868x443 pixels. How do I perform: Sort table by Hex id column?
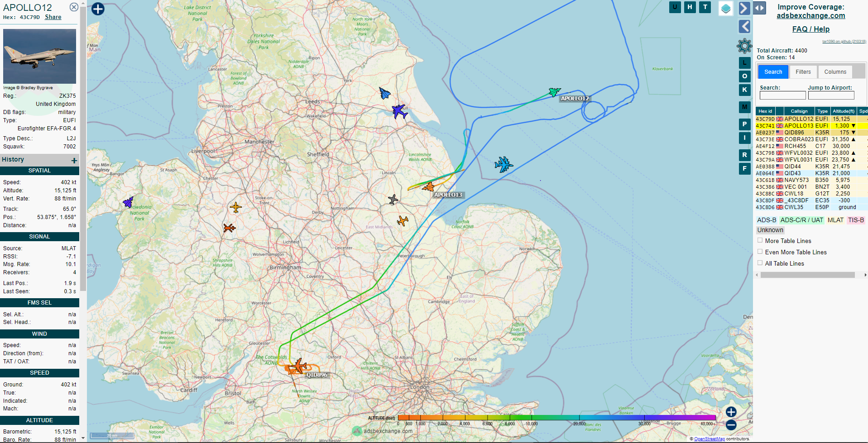click(x=765, y=111)
